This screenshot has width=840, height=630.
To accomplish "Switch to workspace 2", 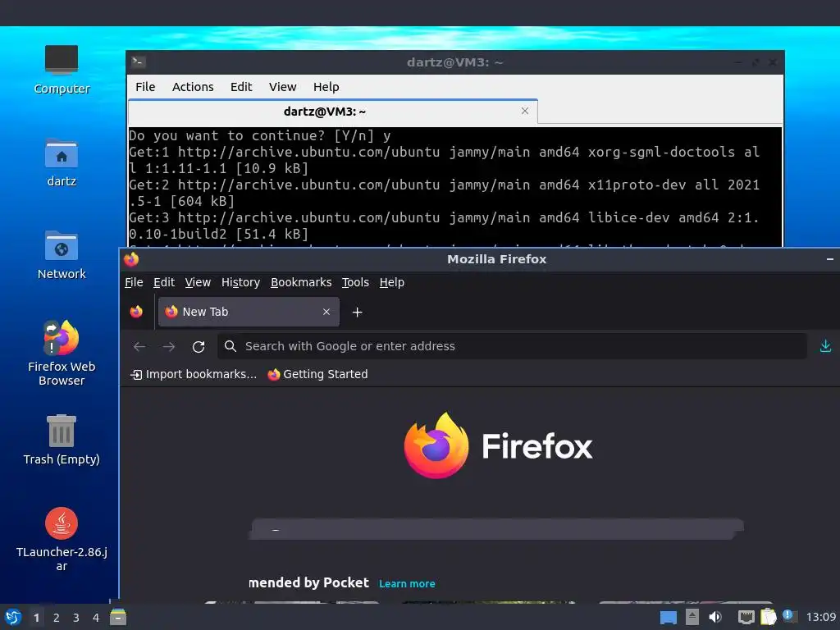I will coord(57,618).
